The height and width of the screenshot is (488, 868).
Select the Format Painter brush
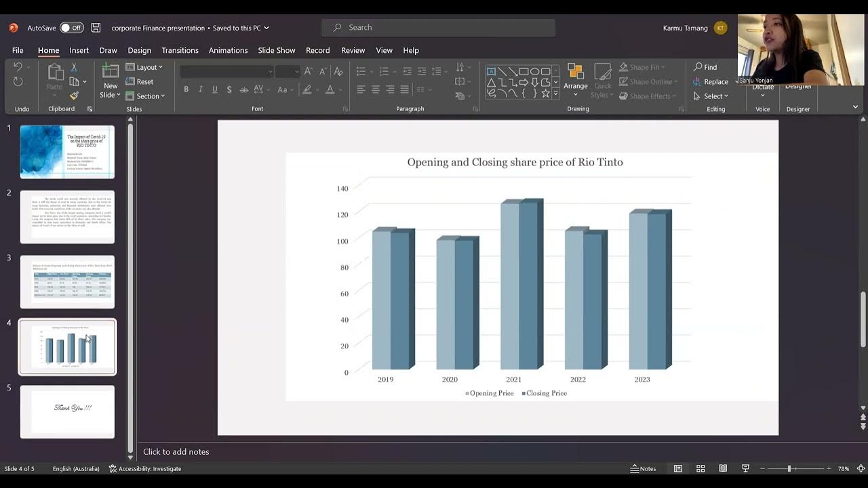click(74, 96)
